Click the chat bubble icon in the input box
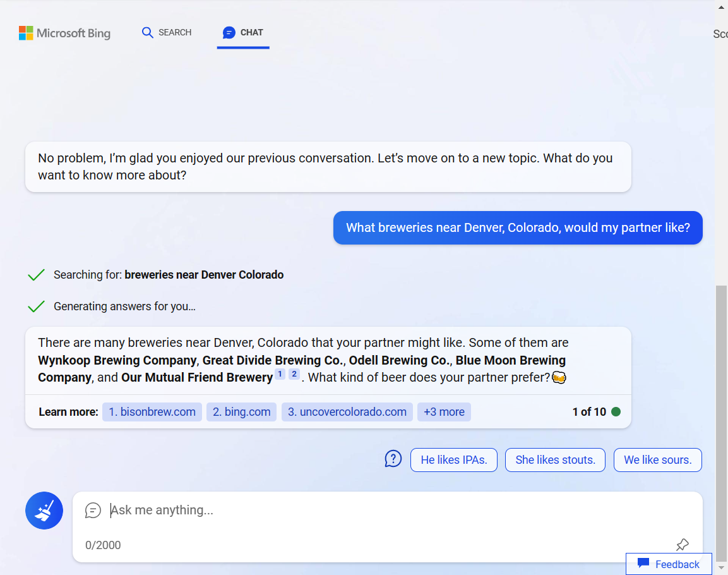The width and height of the screenshot is (728, 575). (93, 510)
